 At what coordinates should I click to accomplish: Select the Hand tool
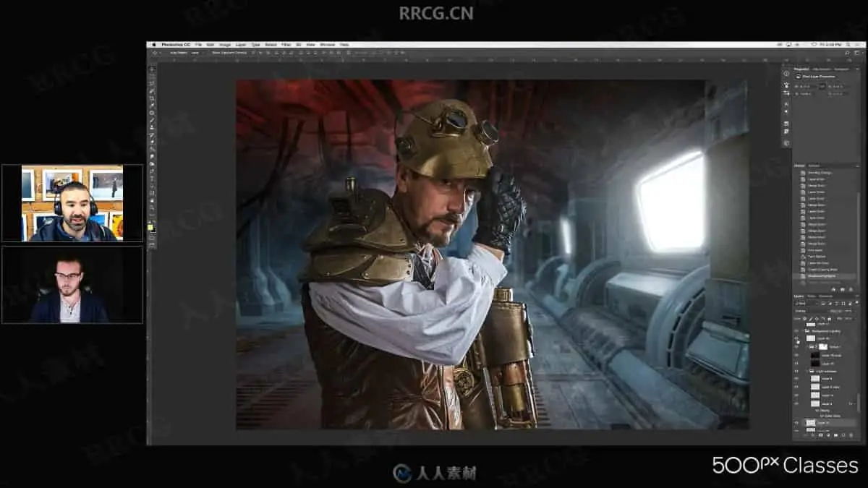[152, 202]
